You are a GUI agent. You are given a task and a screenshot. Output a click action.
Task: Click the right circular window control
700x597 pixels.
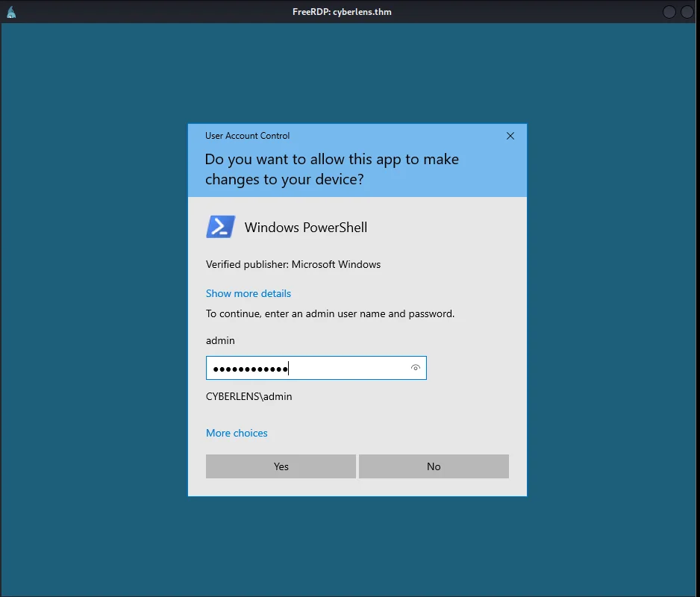[686, 11]
